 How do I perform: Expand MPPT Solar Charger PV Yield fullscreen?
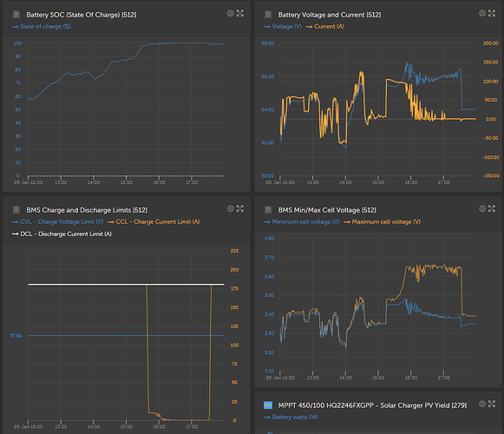tap(492, 404)
